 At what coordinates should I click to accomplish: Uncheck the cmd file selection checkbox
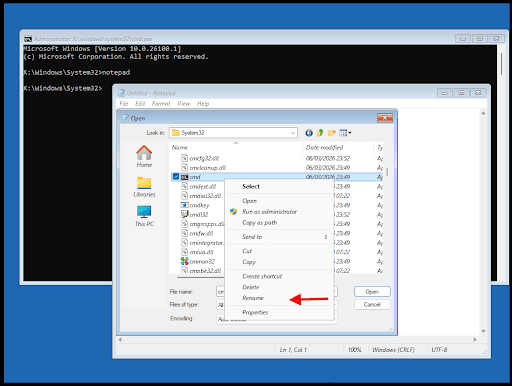tap(176, 177)
